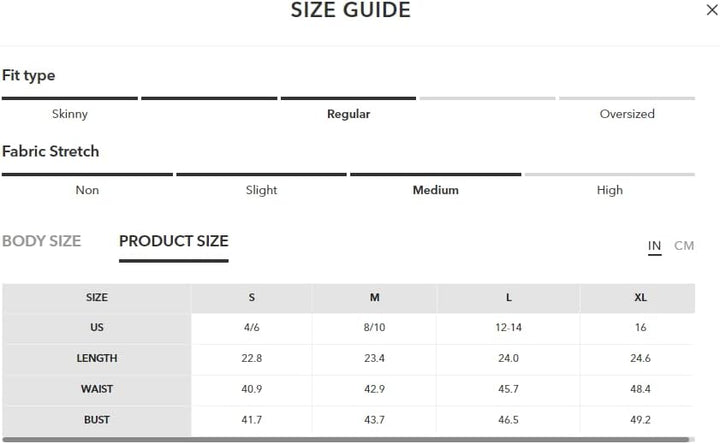The width and height of the screenshot is (720, 444).
Task: Switch measurement units to IN
Action: click(654, 246)
